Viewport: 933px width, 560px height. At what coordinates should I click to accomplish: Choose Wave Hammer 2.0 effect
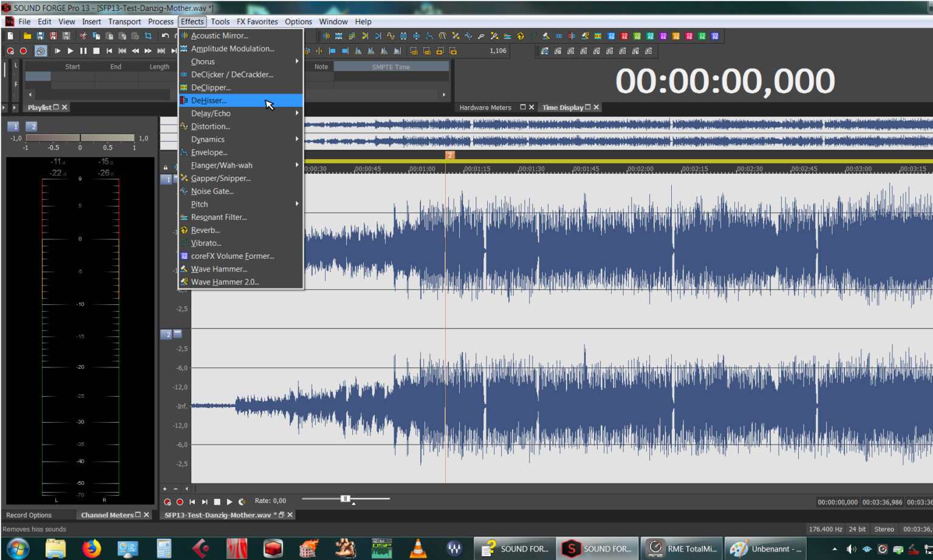pyautogui.click(x=241, y=282)
